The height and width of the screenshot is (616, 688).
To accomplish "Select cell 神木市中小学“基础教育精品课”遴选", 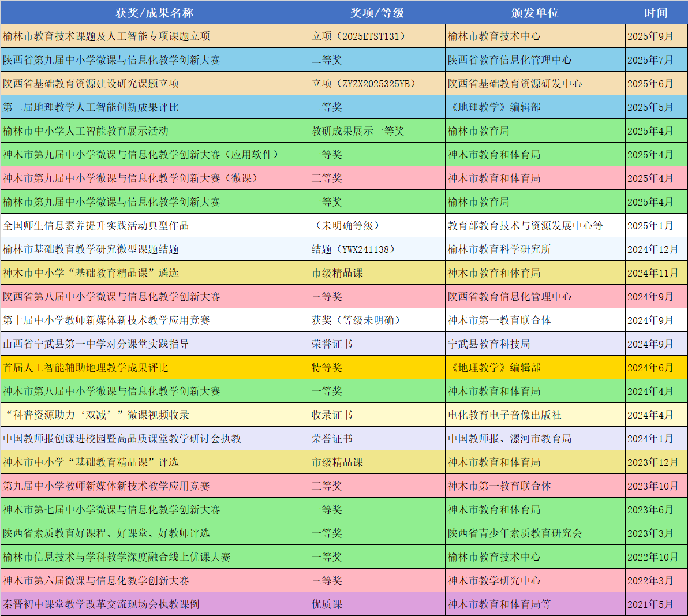I will point(155,273).
